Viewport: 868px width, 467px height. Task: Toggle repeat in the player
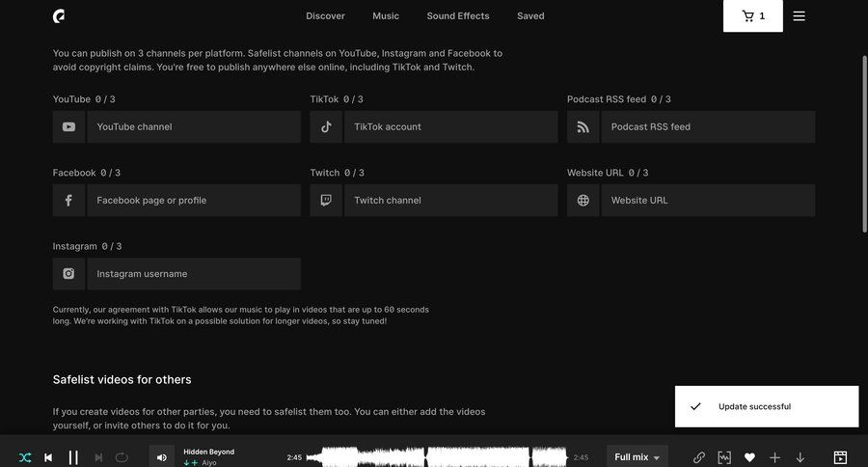coord(122,457)
